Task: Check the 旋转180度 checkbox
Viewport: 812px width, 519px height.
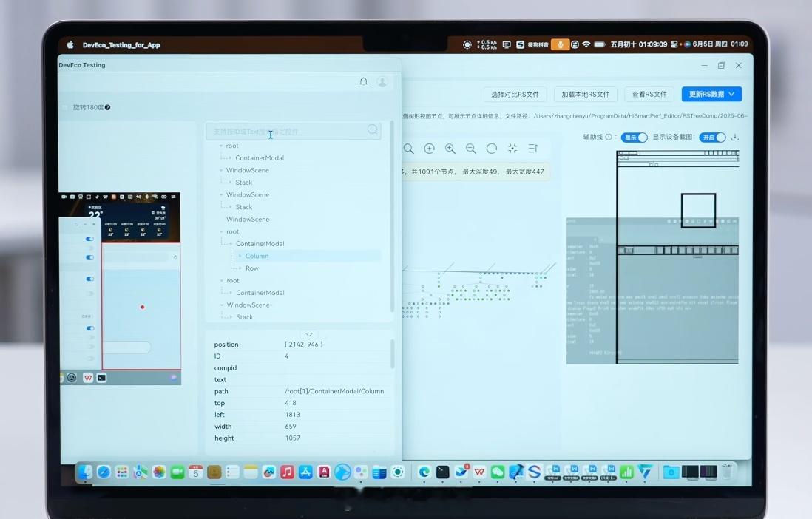Action: 65,107
